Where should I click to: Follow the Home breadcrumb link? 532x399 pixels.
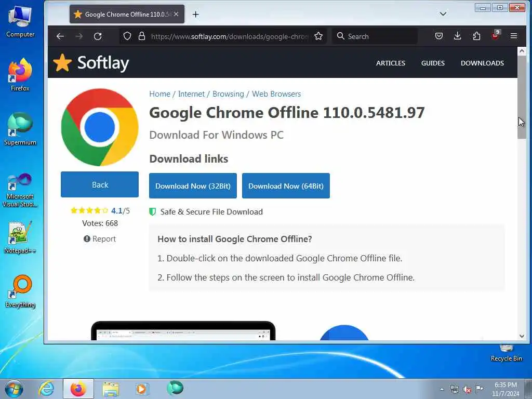(x=160, y=94)
